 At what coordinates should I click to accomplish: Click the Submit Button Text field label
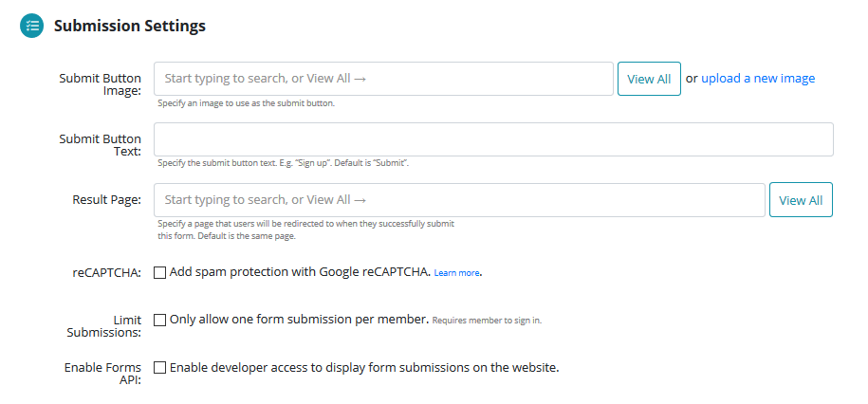tap(101, 145)
